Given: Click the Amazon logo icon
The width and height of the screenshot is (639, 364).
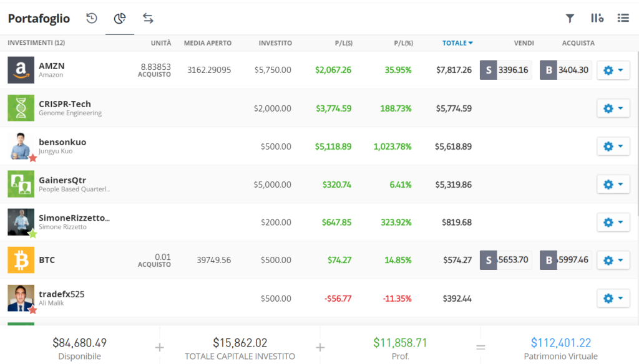Looking at the screenshot, I should (x=21, y=70).
